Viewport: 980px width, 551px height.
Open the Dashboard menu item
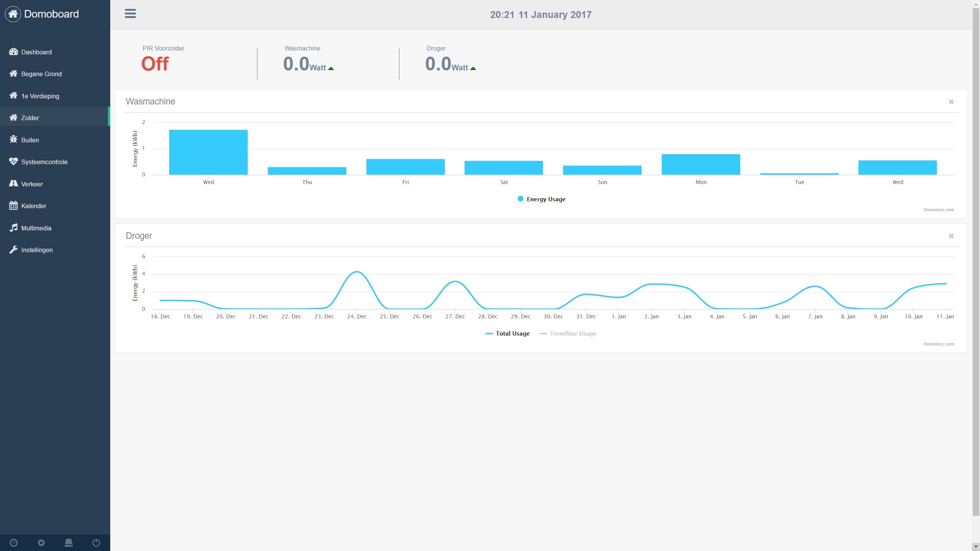(x=54, y=52)
